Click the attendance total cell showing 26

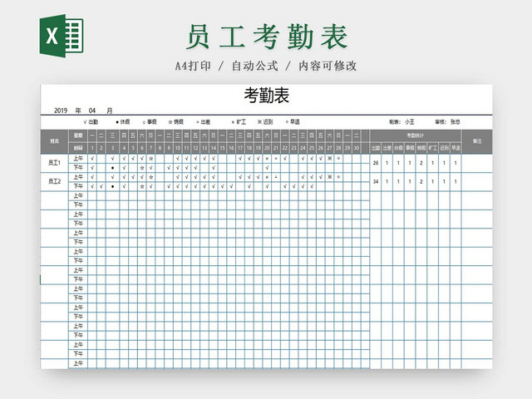click(x=376, y=162)
